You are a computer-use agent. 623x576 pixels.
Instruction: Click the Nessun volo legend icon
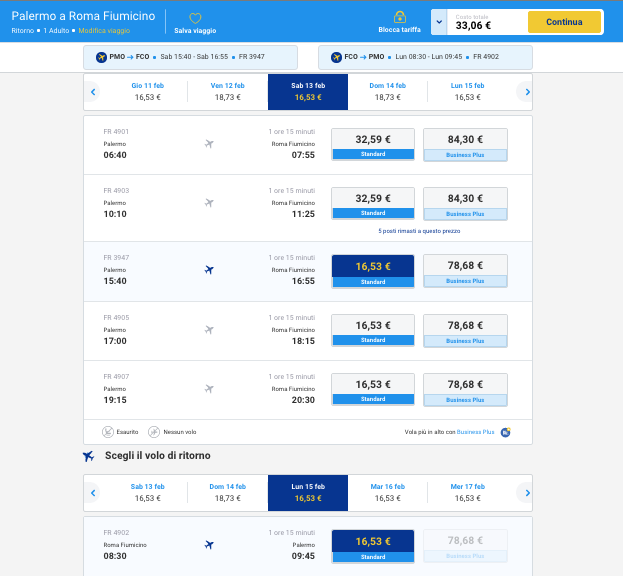(x=154, y=432)
